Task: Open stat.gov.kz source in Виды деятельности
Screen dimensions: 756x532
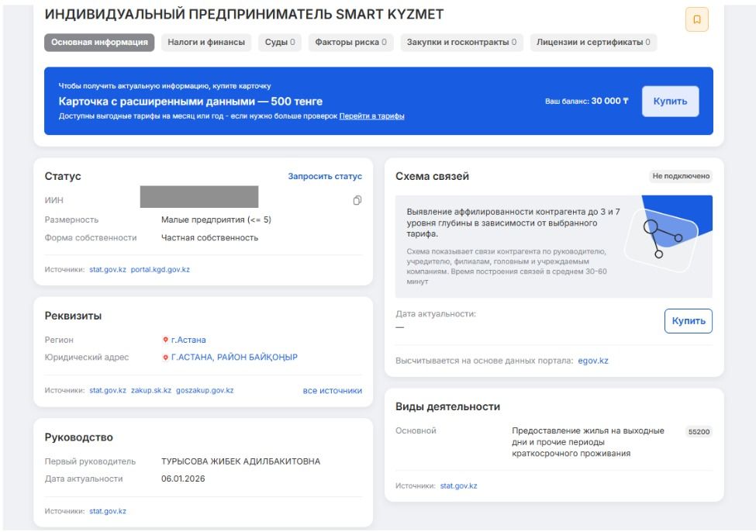Action: tap(458, 486)
